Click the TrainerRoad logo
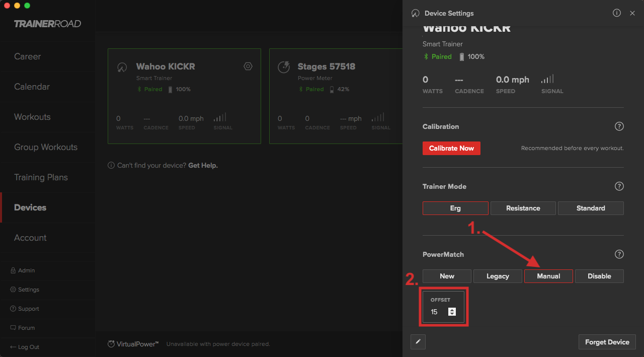This screenshot has width=644, height=357. (x=47, y=24)
